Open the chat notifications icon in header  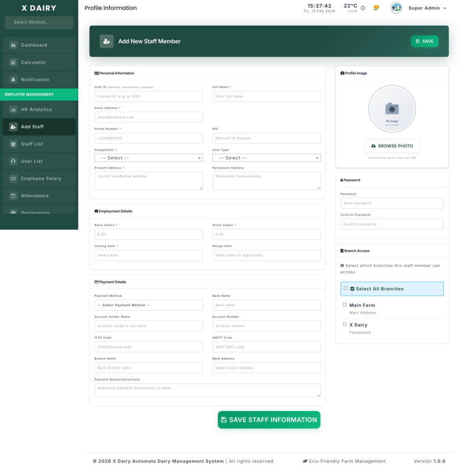376,8
